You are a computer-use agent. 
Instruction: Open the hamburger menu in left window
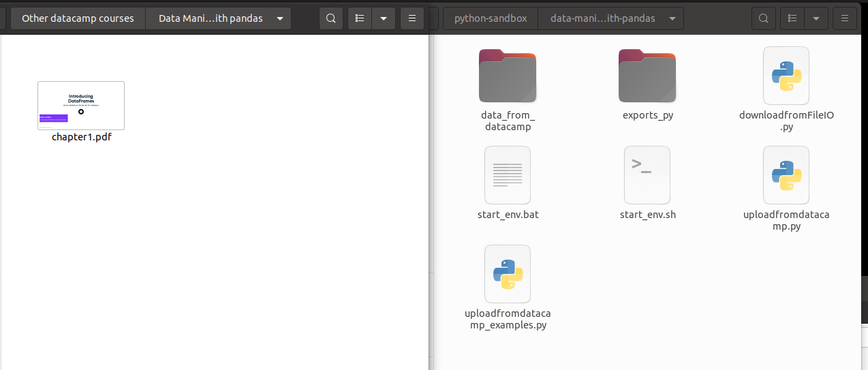(x=412, y=18)
